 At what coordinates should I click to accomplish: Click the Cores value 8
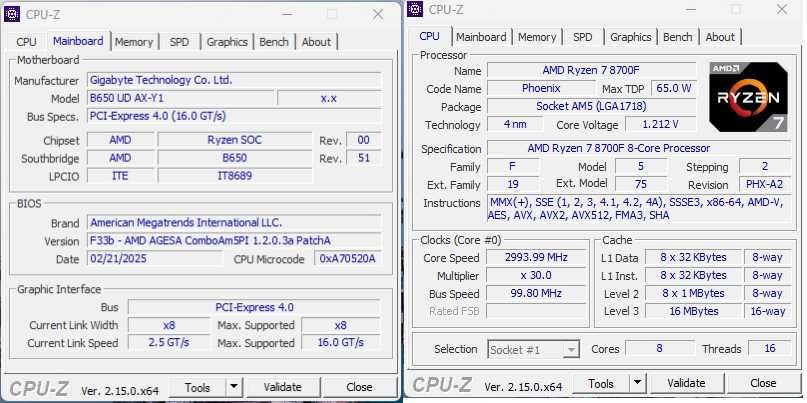659,348
